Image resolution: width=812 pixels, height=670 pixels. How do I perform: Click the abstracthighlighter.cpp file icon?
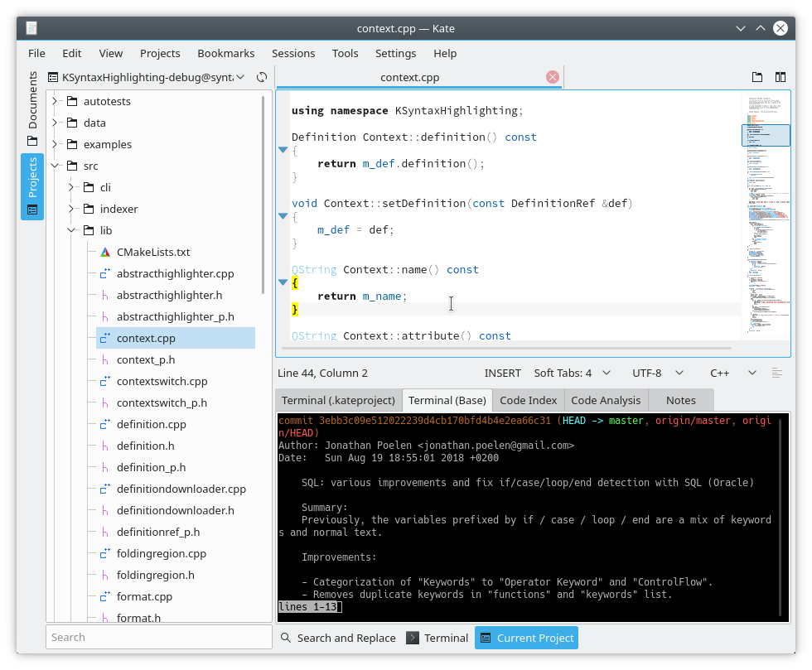pyautogui.click(x=105, y=273)
